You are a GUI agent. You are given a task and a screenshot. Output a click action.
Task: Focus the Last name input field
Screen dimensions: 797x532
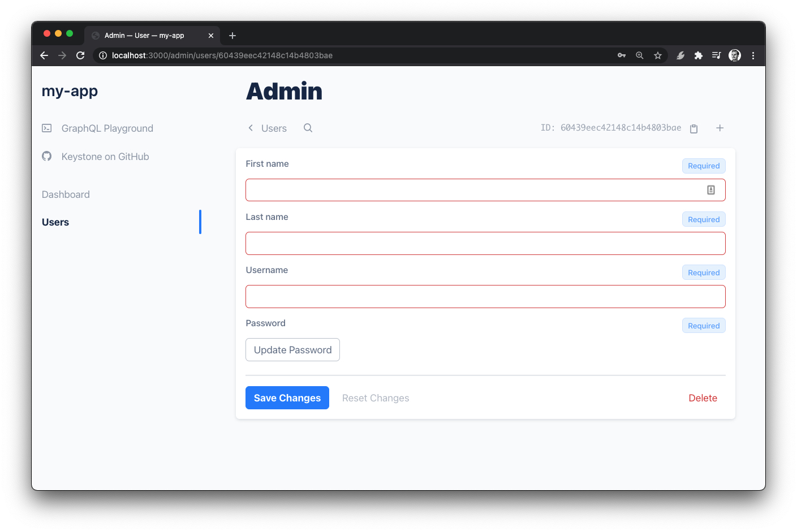[x=485, y=244]
